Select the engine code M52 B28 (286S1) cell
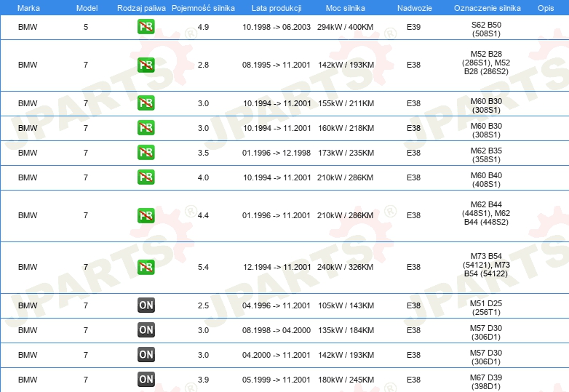This screenshot has height=392, width=569. 486,63
